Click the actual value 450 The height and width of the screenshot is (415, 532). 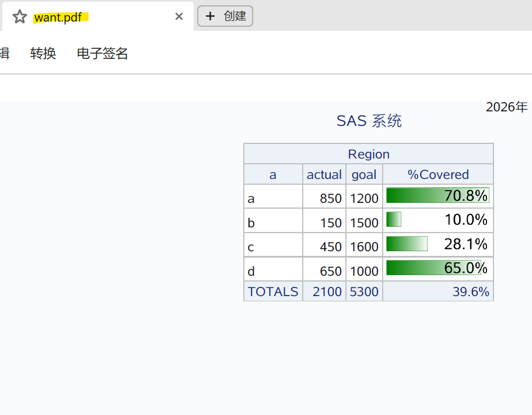[x=331, y=247]
